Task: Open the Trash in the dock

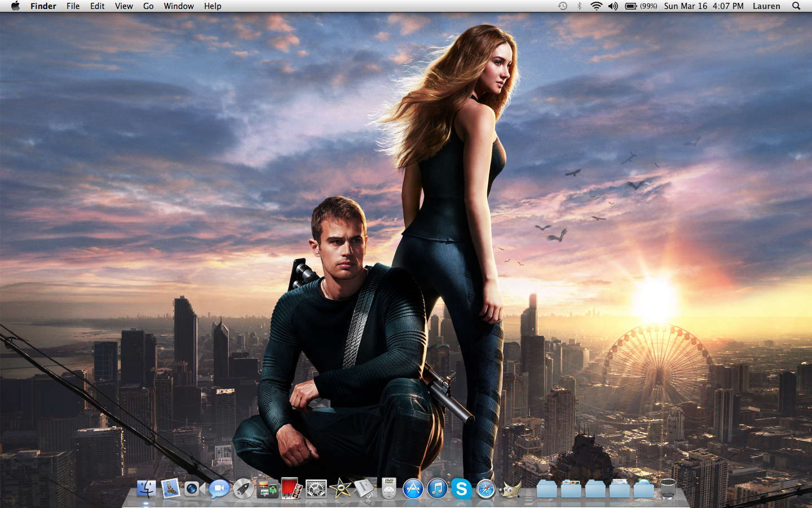Action: click(668, 489)
